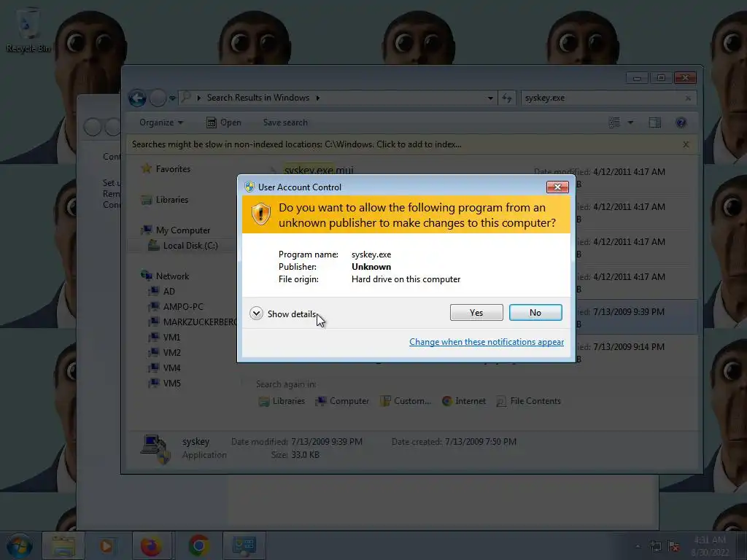747x560 pixels.
Task: Click Action Center flag tray icon
Action: (x=673, y=546)
